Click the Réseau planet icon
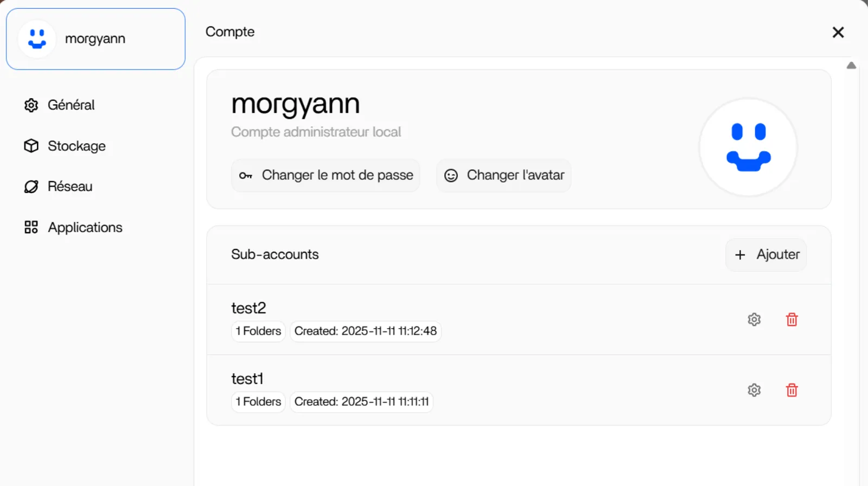The image size is (868, 486). (31, 187)
